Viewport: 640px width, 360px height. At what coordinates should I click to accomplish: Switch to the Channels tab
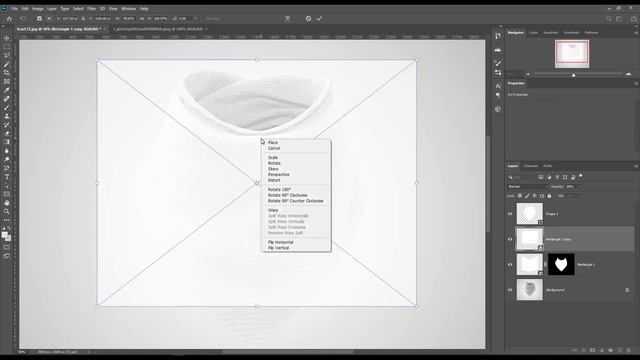click(530, 166)
